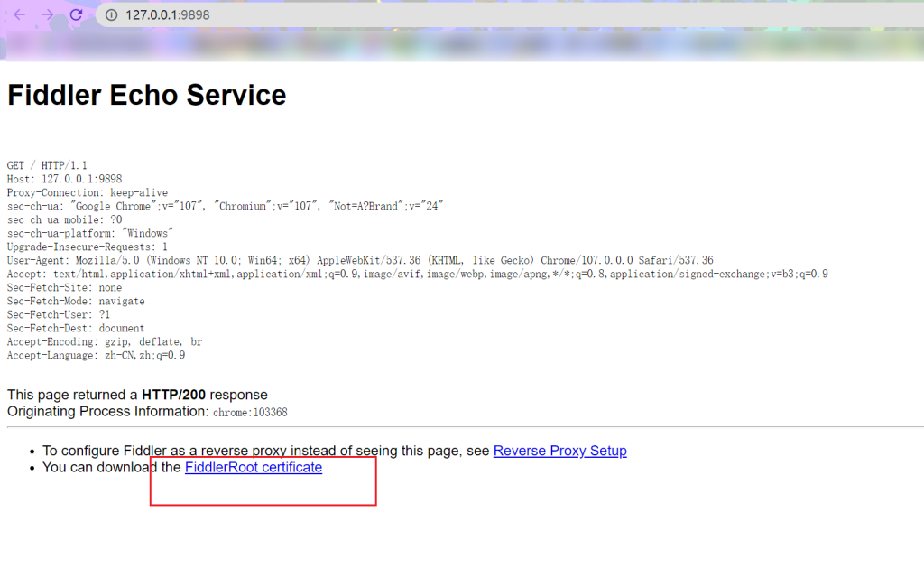The image size is (924, 578).
Task: Click the browser forward arrow
Action: (x=48, y=14)
